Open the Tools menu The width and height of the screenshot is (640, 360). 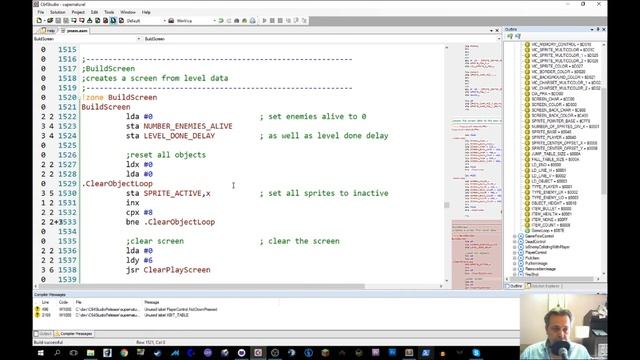tap(109, 12)
